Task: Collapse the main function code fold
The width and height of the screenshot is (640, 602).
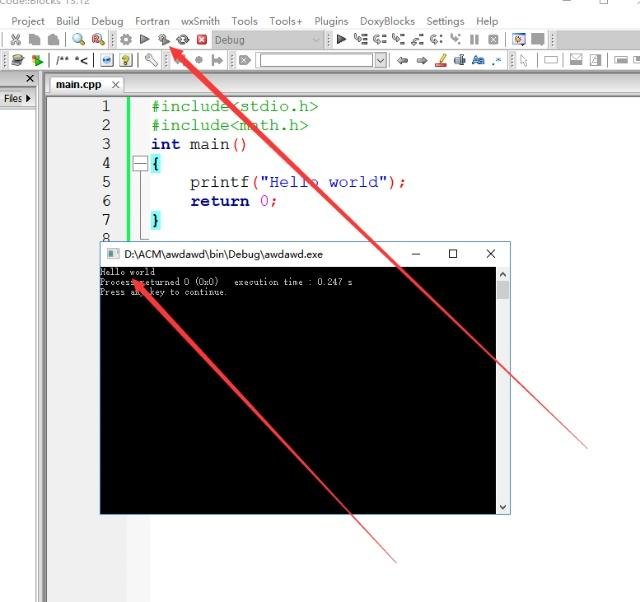Action: click(x=139, y=163)
